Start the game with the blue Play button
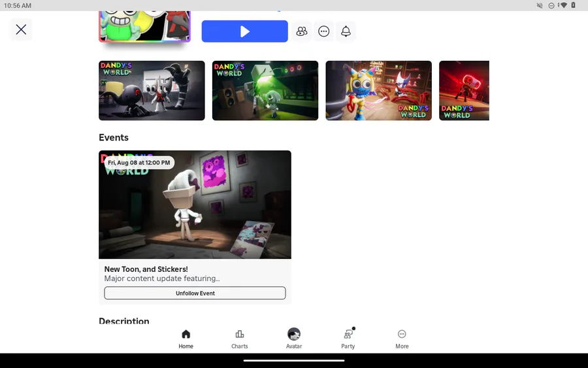The image size is (588, 368). [244, 31]
